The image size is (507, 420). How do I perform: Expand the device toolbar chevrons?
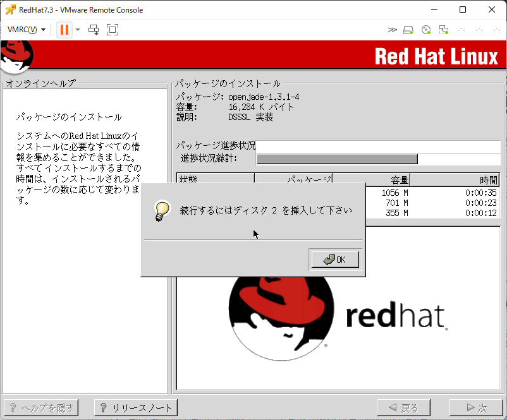click(x=392, y=30)
